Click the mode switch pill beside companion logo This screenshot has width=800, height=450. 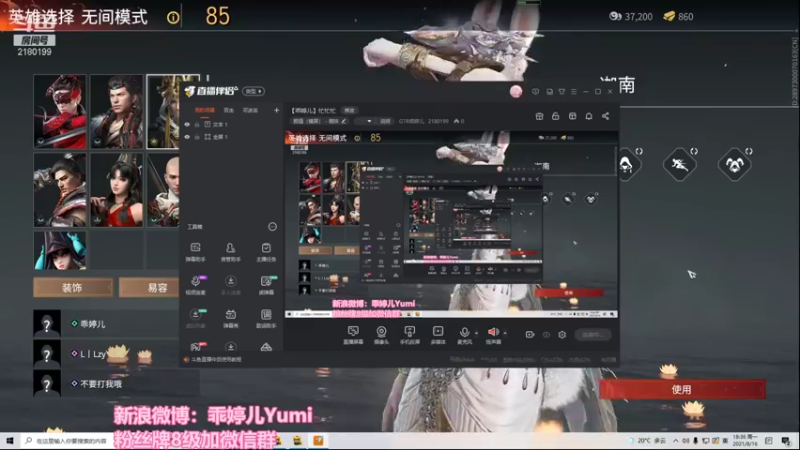tap(254, 91)
